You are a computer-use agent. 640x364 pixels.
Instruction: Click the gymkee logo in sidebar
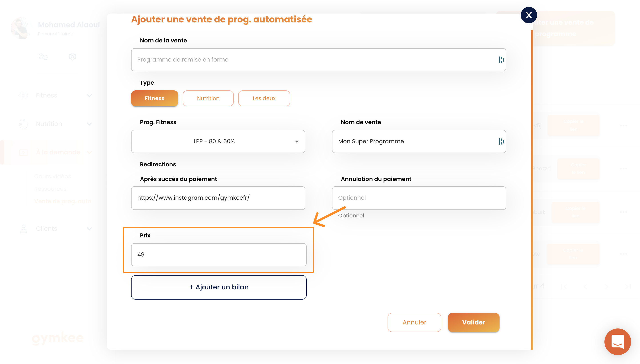click(x=58, y=338)
